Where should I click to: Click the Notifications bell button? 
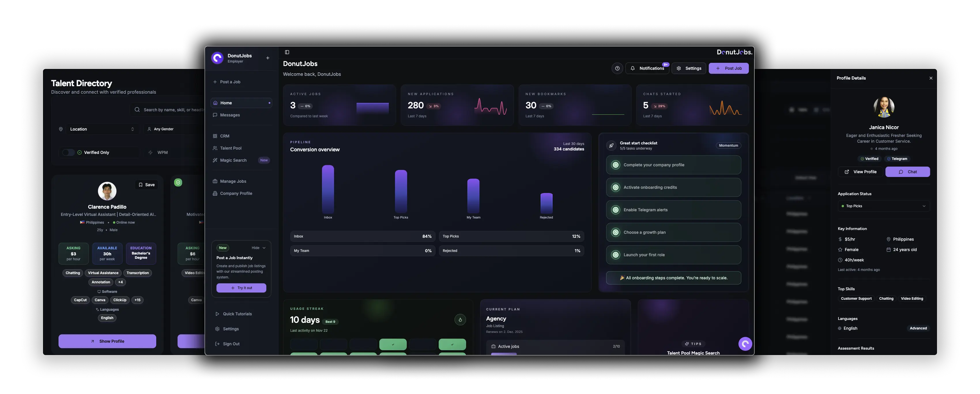coord(647,69)
